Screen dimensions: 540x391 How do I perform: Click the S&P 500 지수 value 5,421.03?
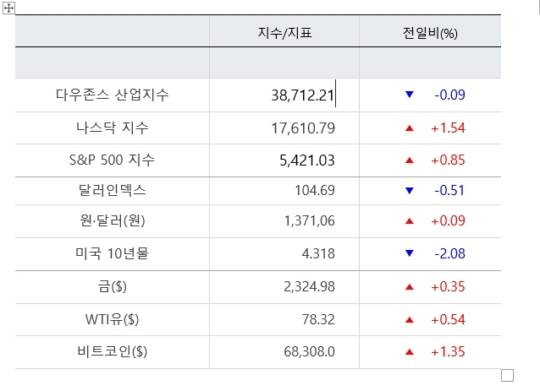(x=307, y=161)
